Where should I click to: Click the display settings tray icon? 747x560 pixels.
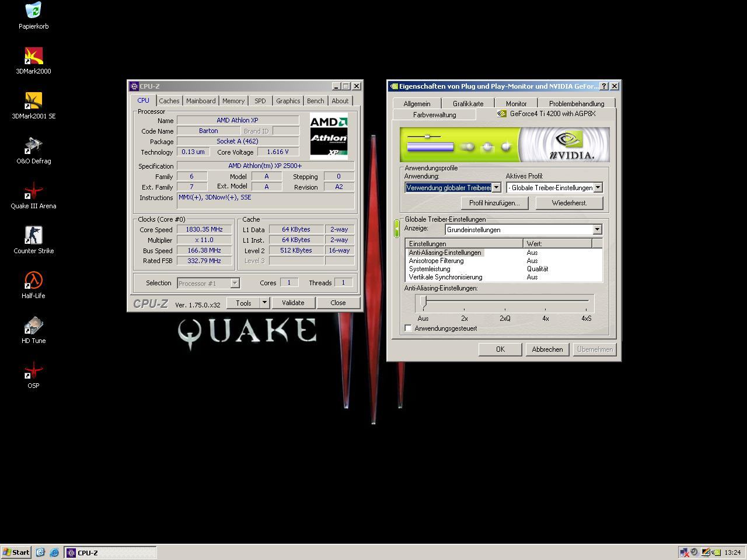pyautogui.click(x=706, y=552)
